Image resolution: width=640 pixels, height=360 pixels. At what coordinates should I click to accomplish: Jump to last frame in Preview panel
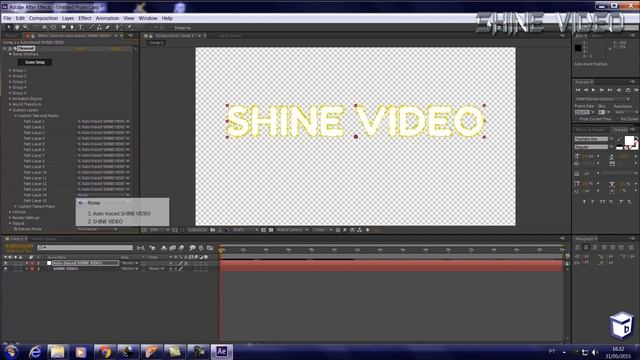tap(610, 90)
